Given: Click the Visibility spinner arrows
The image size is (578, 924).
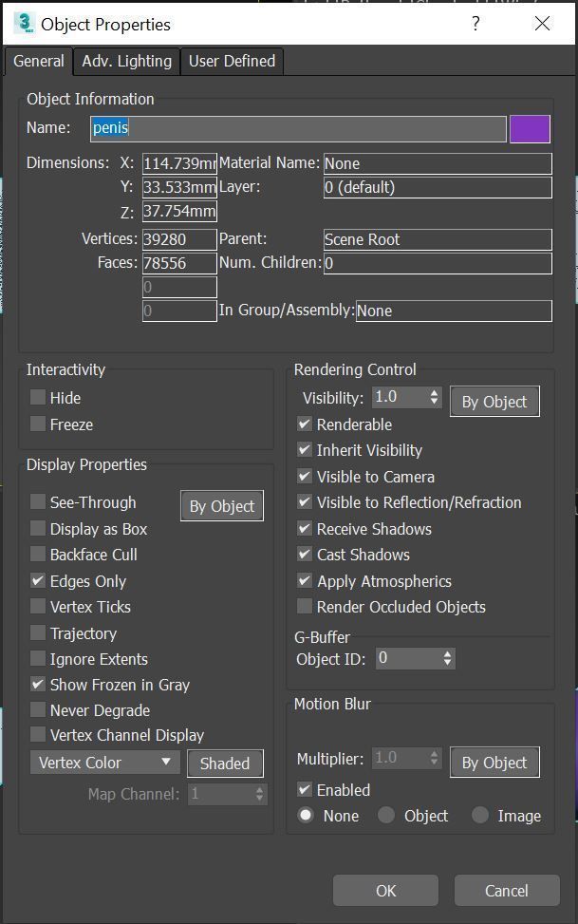Looking at the screenshot, I should [x=435, y=397].
